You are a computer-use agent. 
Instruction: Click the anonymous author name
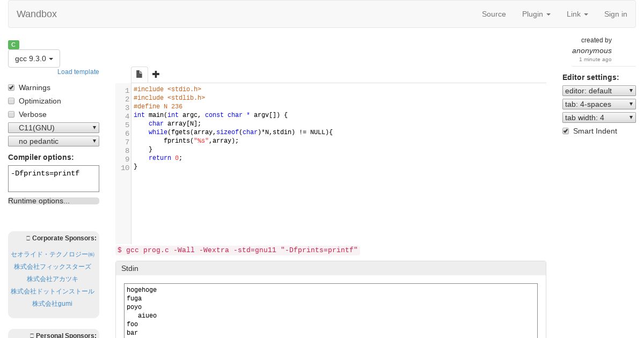pos(592,50)
